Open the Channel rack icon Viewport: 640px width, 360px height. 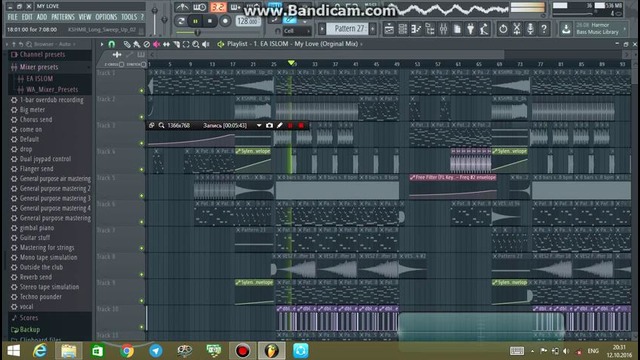point(402,29)
